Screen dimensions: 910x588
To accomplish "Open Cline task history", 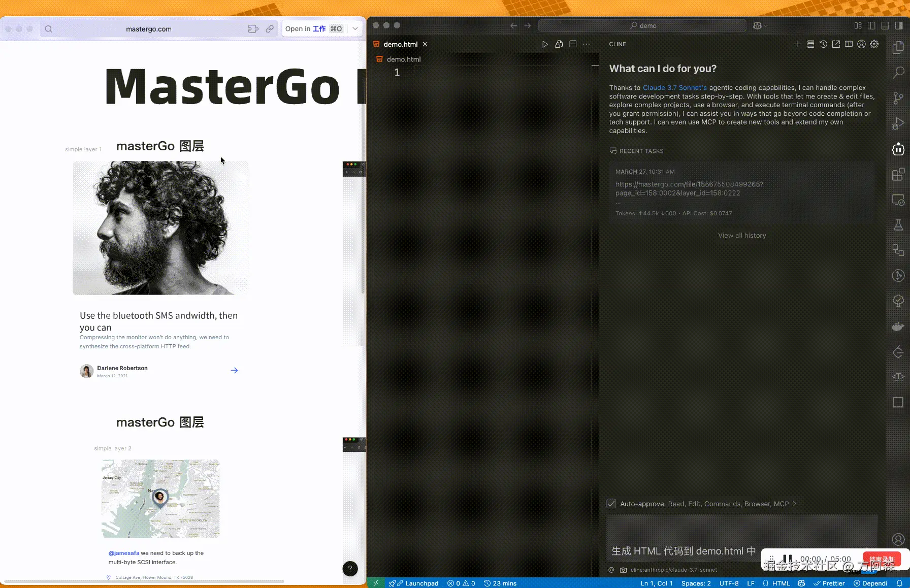I will pyautogui.click(x=823, y=44).
